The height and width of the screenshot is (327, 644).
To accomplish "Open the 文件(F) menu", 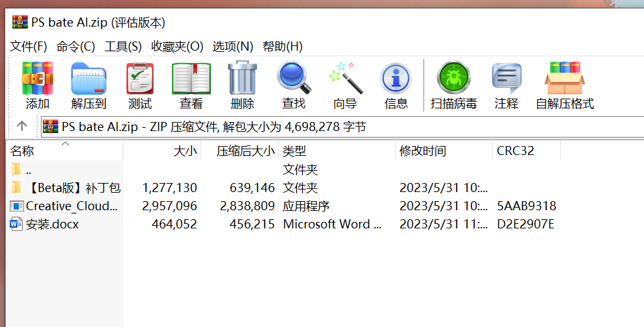I will [x=29, y=47].
